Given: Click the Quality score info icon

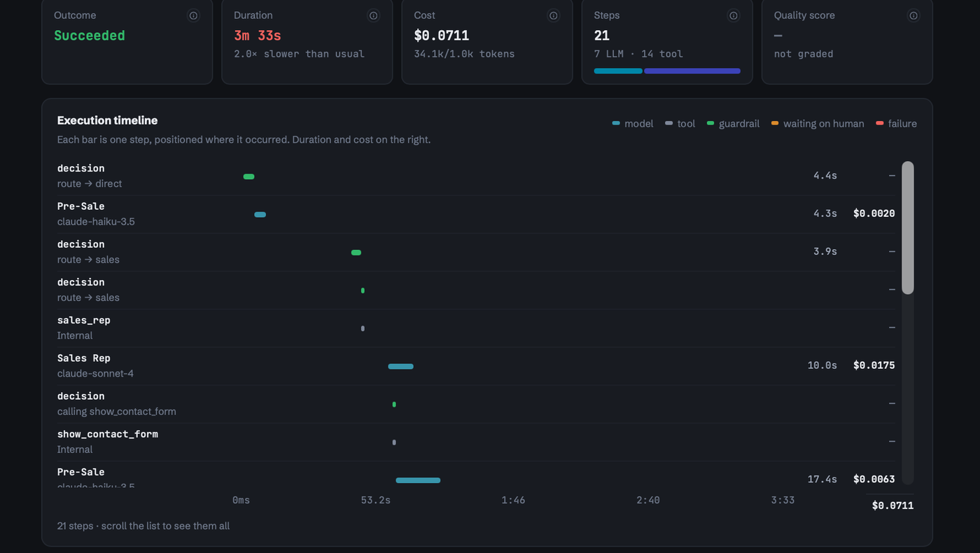Looking at the screenshot, I should coord(913,15).
